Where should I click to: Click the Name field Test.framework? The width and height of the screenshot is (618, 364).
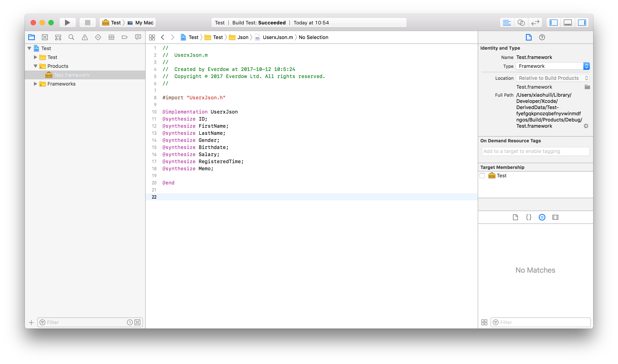(x=534, y=57)
